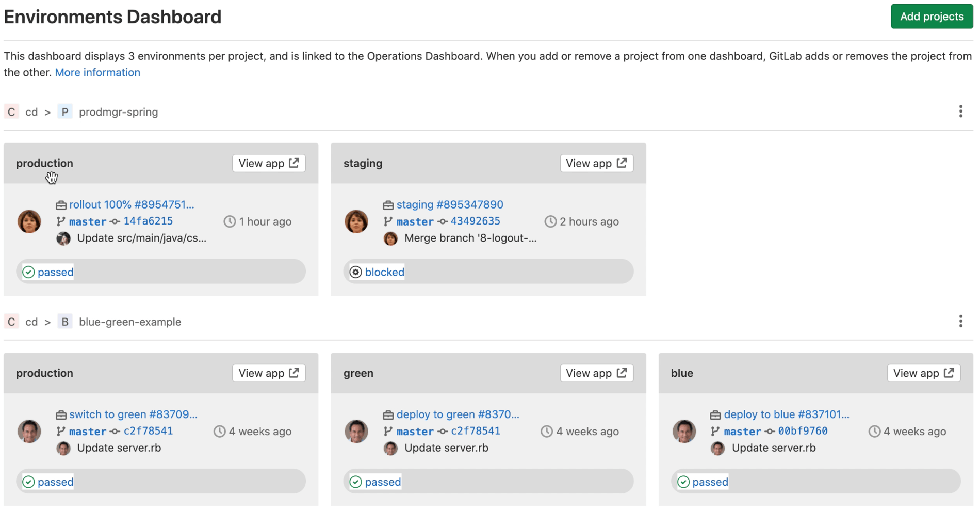
Task: Click the Add projects button
Action: pos(932,16)
